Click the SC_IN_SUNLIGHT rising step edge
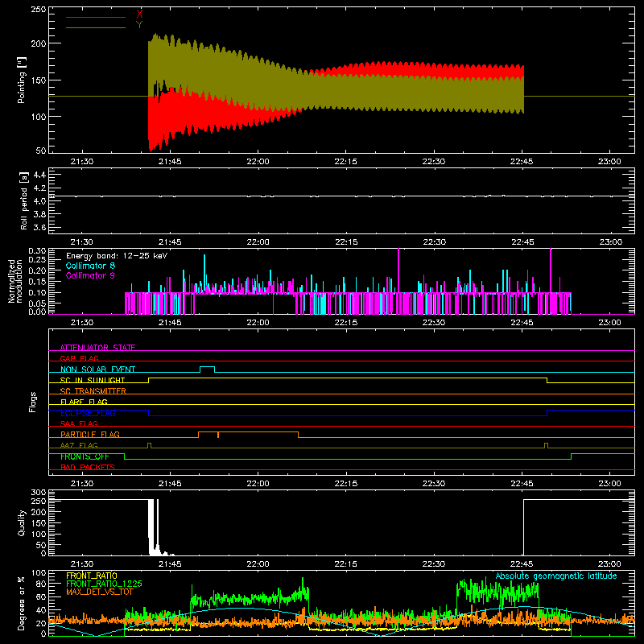Viewport: 644px width, 644px height. pos(149,380)
